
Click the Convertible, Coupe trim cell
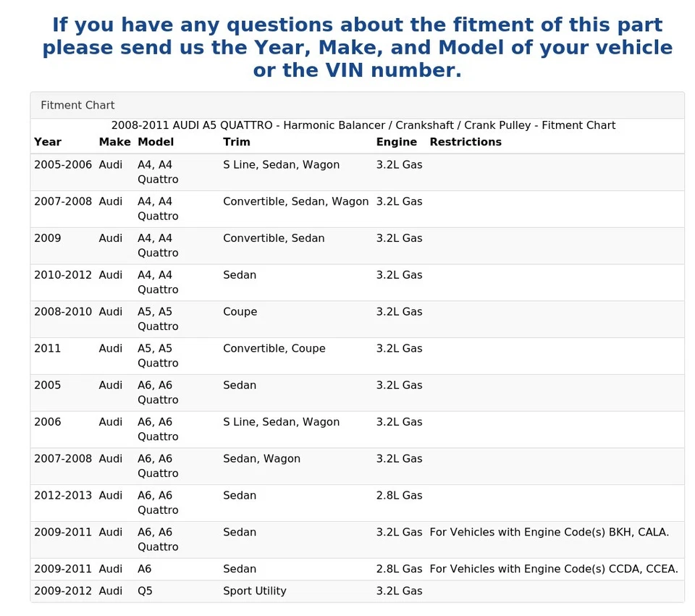(274, 349)
